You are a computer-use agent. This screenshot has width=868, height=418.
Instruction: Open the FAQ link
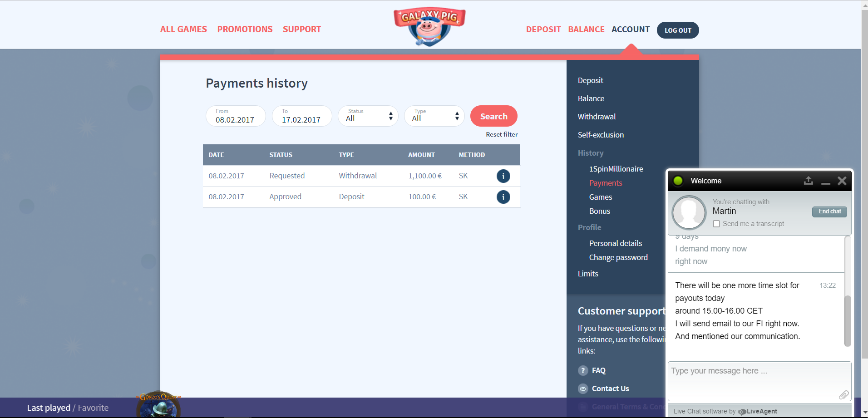coord(599,370)
